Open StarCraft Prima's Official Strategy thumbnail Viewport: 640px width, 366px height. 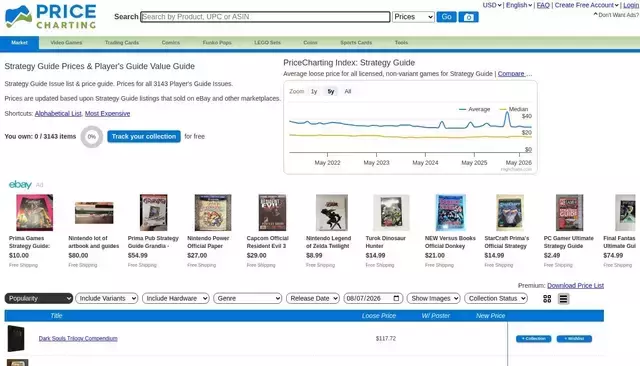(x=510, y=213)
